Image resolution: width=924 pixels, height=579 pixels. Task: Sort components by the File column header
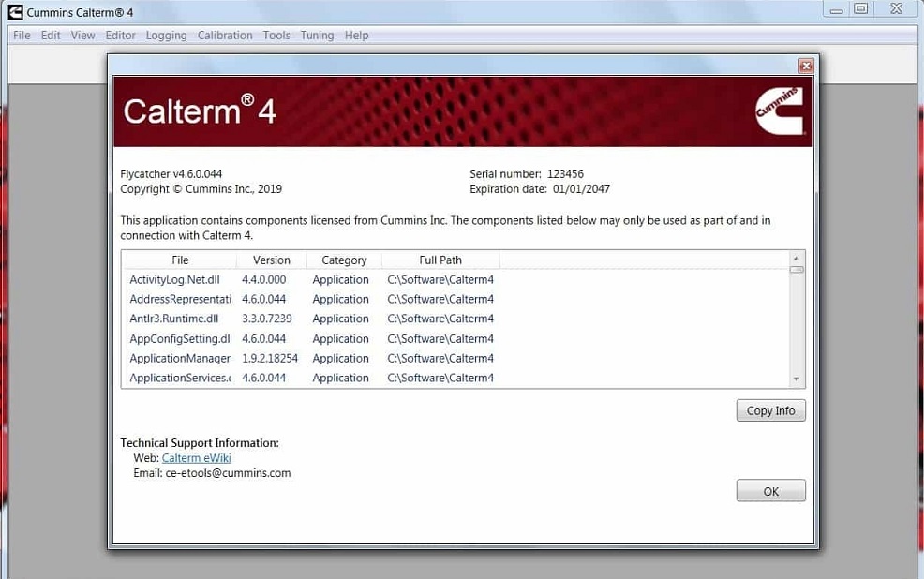click(x=180, y=260)
